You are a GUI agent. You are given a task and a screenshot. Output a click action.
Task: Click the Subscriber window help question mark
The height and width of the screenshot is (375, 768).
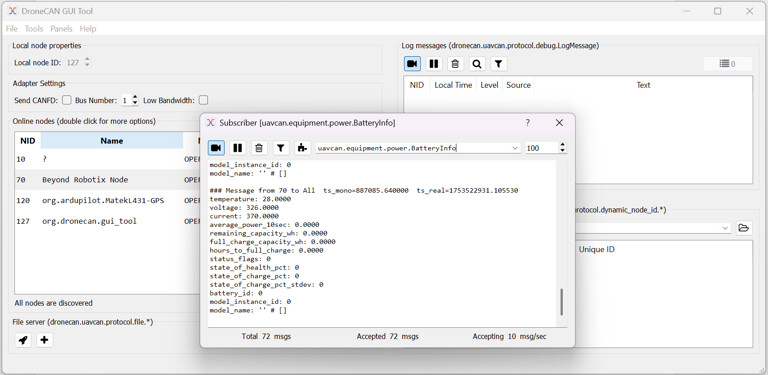click(x=528, y=123)
